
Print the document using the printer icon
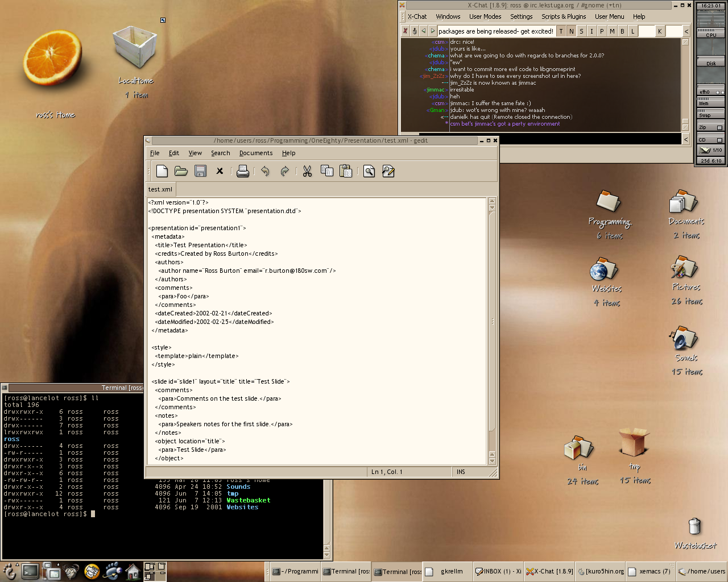coord(243,171)
